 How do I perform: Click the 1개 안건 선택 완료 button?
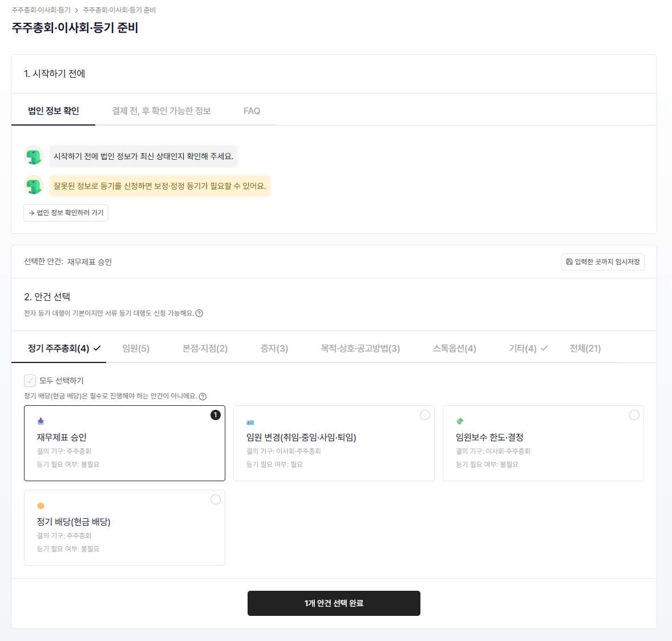tap(334, 603)
